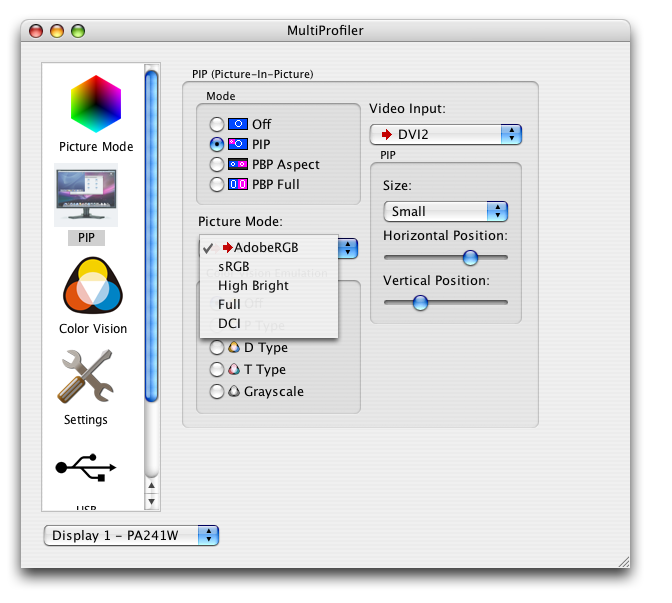Click the Settings sidebar label
Image resolution: width=672 pixels, height=603 pixels.
[x=86, y=420]
